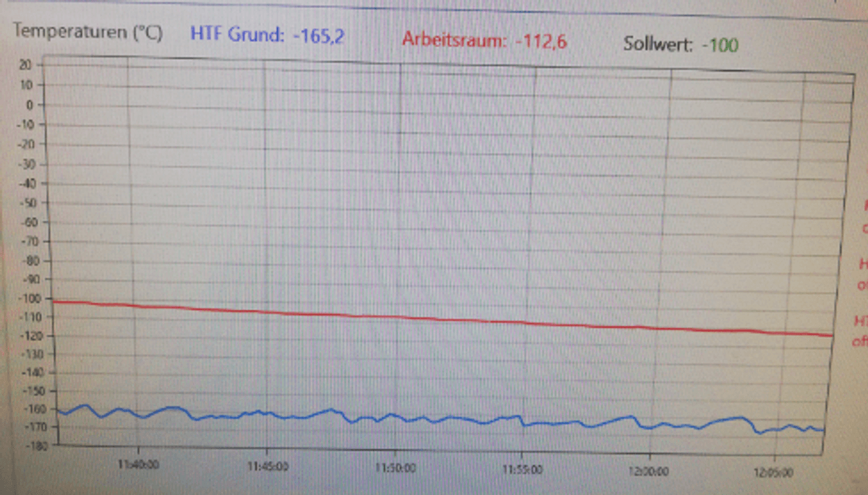
Task: Click the 11:50:00 time axis label
Action: click(x=396, y=469)
